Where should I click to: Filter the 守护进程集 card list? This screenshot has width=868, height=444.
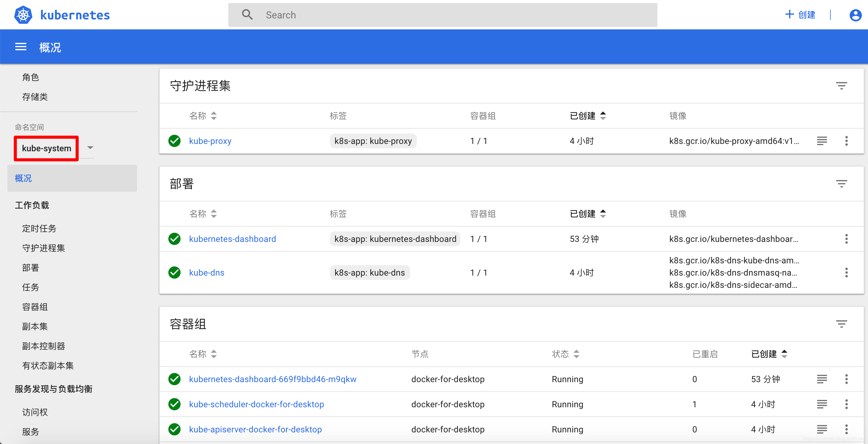click(841, 86)
